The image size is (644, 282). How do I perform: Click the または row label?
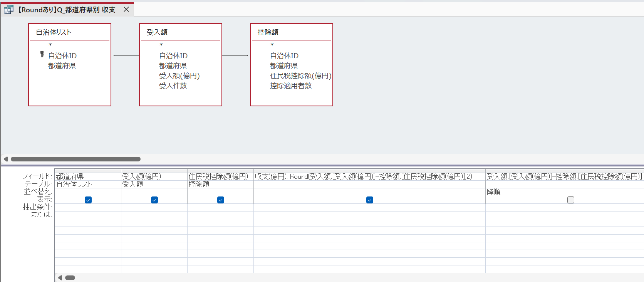[41, 215]
